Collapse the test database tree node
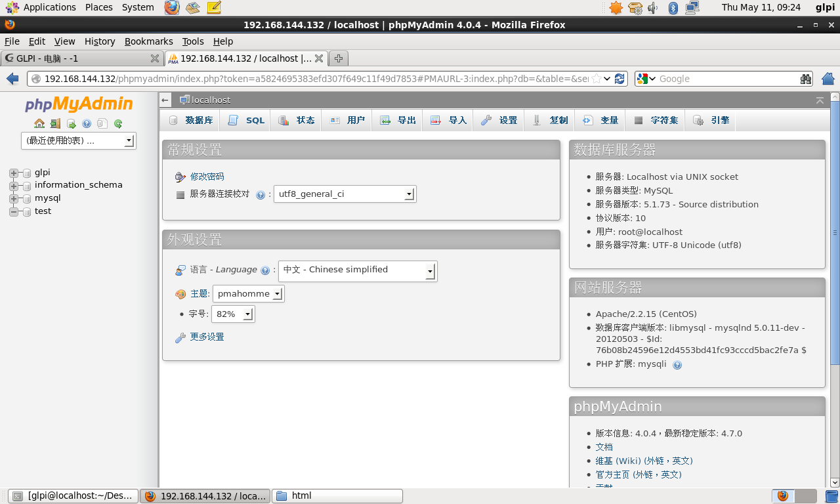Viewport: 840px width, 504px height. coord(14,212)
